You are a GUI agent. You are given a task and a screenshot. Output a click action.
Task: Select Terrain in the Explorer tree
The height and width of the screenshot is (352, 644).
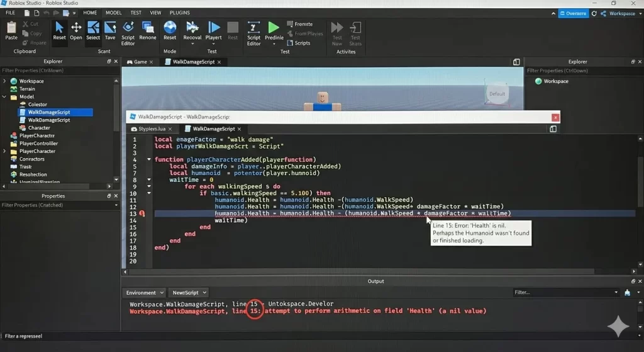pos(27,89)
